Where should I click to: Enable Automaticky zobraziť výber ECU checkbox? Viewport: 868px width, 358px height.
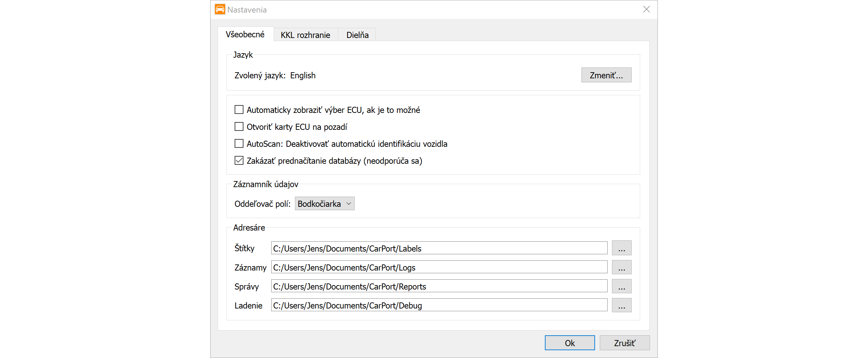[239, 110]
